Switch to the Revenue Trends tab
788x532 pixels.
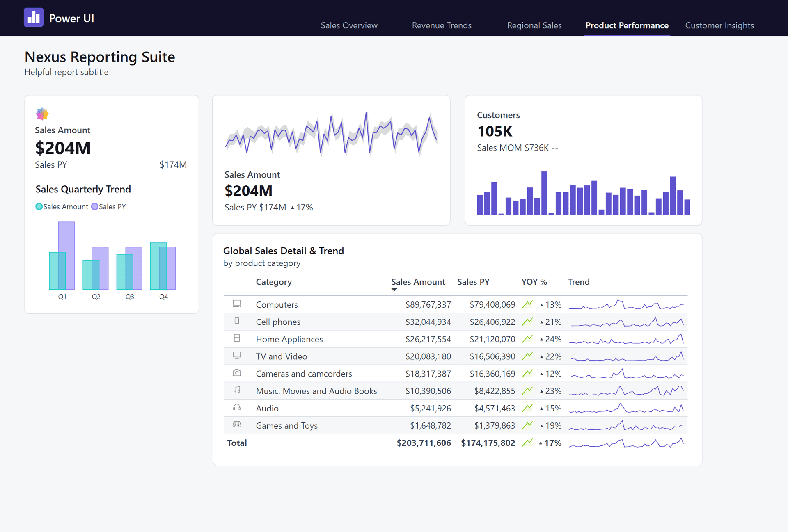point(442,25)
